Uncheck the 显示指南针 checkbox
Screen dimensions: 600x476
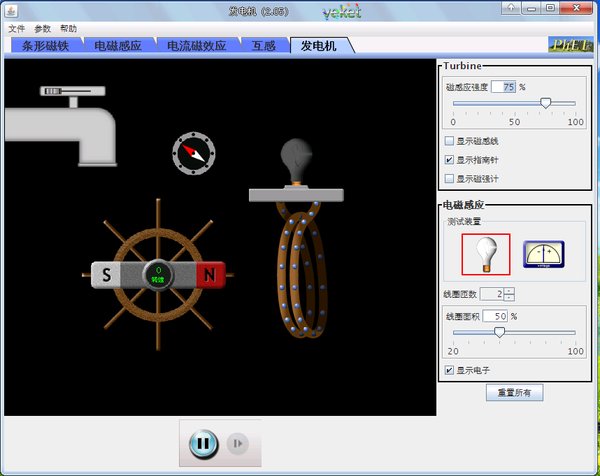(449, 159)
